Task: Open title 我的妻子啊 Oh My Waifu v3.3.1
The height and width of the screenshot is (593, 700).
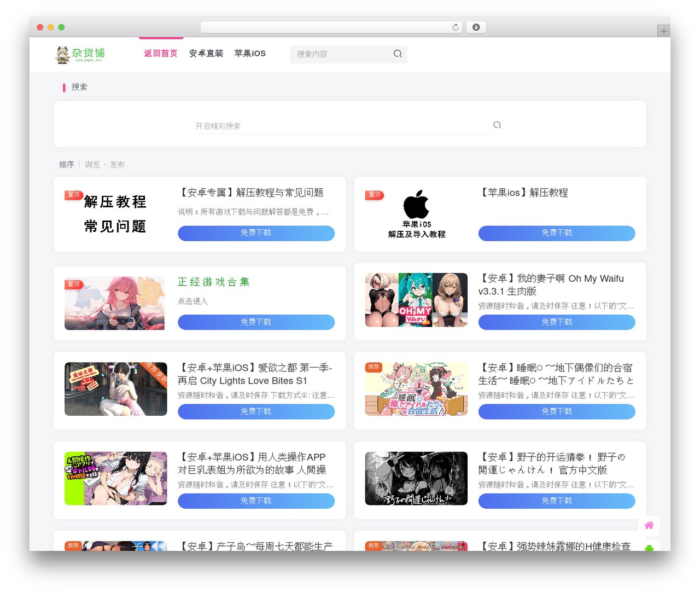Action: click(x=551, y=285)
